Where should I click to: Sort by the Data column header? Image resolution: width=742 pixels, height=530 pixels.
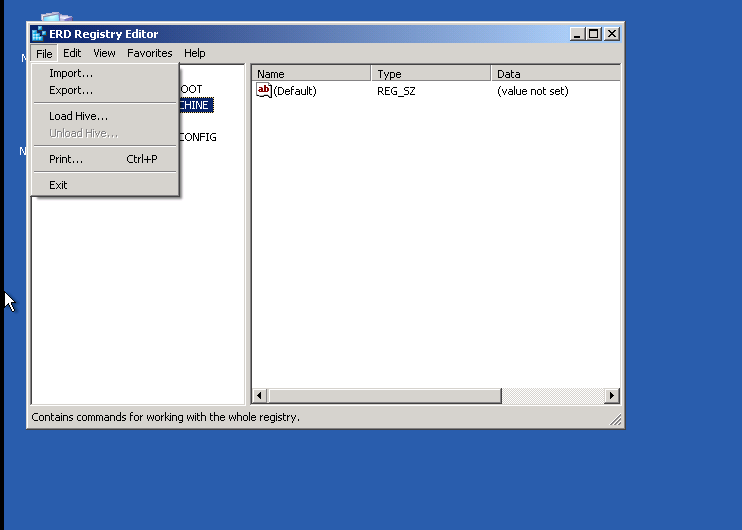tap(556, 74)
